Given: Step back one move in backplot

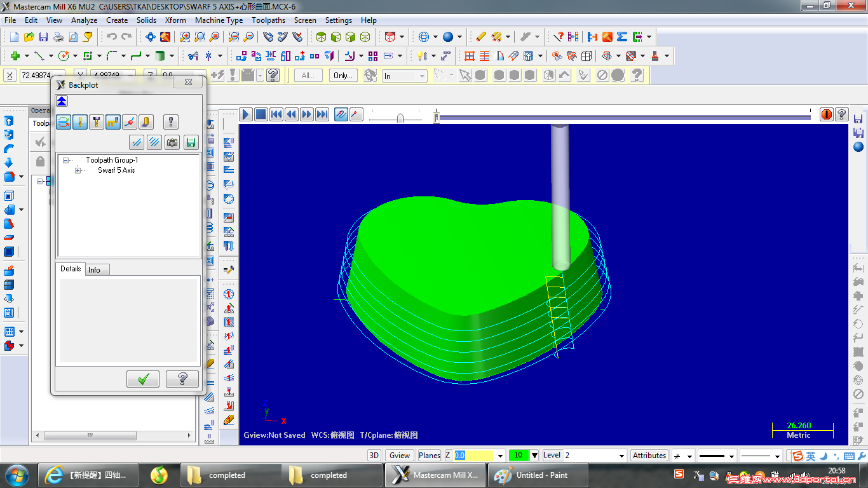Looking at the screenshot, I should coord(292,114).
